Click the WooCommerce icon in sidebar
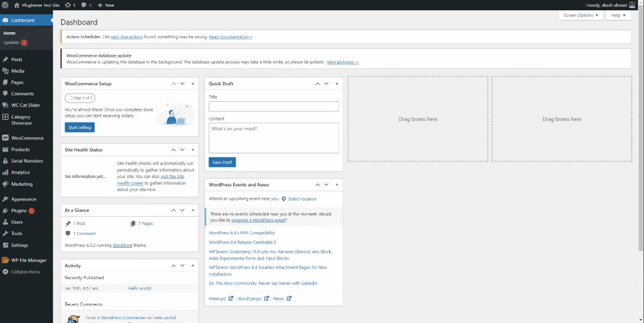Viewport: 644px width, 323px height. (5, 138)
